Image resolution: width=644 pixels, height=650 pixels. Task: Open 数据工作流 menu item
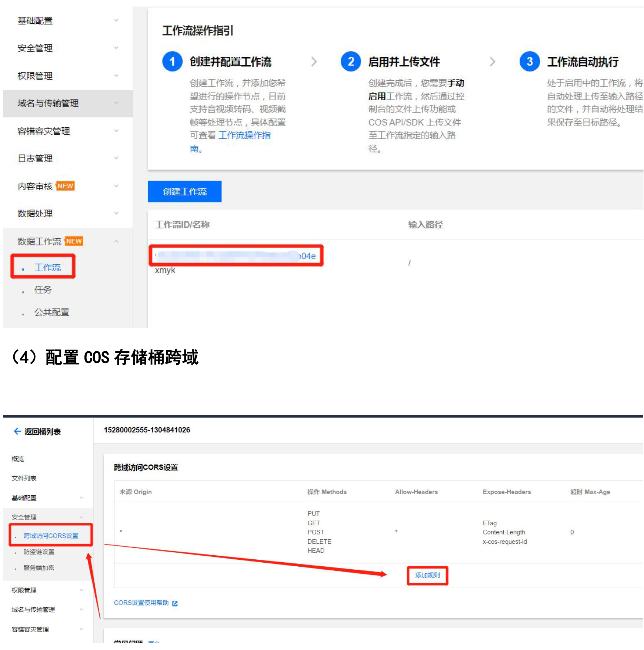click(x=39, y=241)
